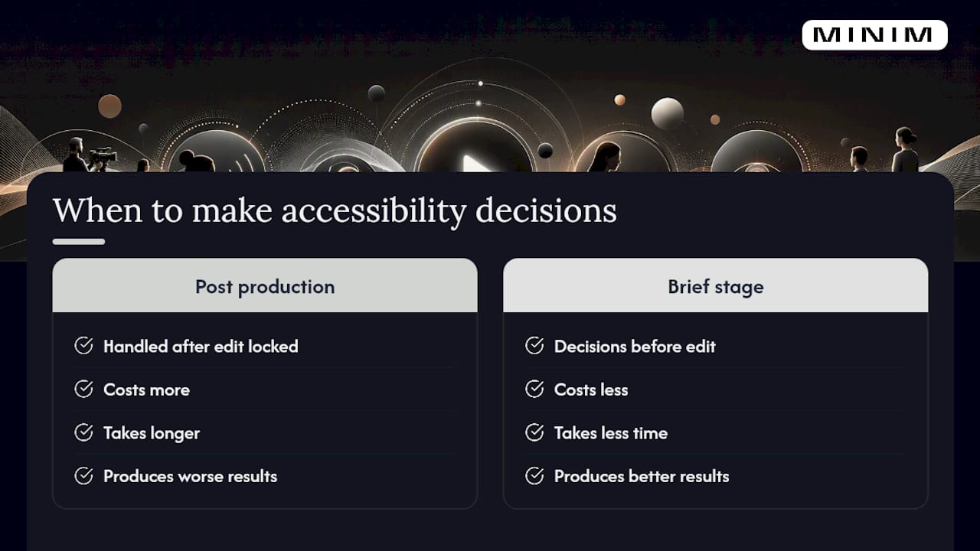
Task: Click the Produces better results text
Action: click(x=642, y=476)
